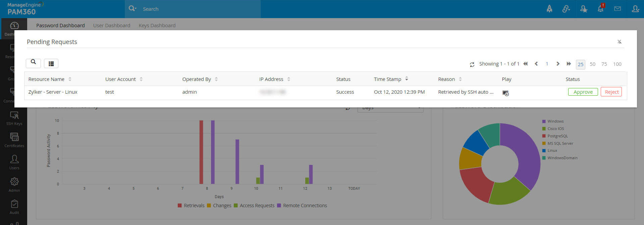The image size is (644, 225).
Task: Open the key link icon in header
Action: 566,9
